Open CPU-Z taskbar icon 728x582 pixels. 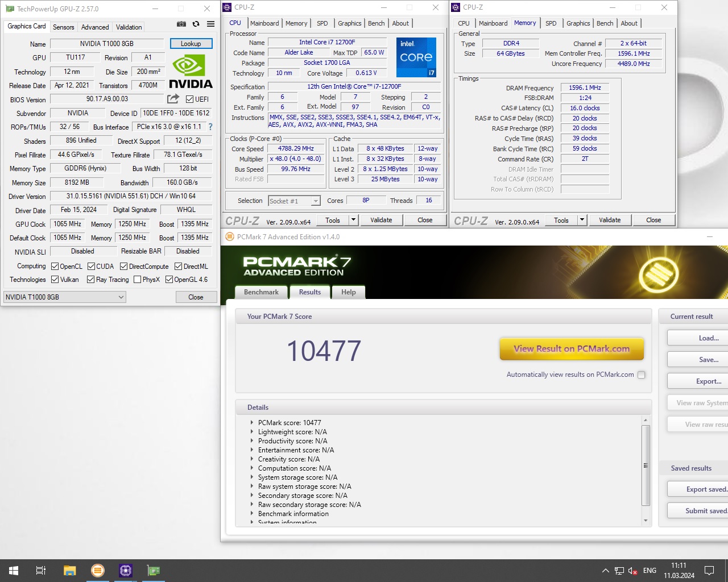126,571
